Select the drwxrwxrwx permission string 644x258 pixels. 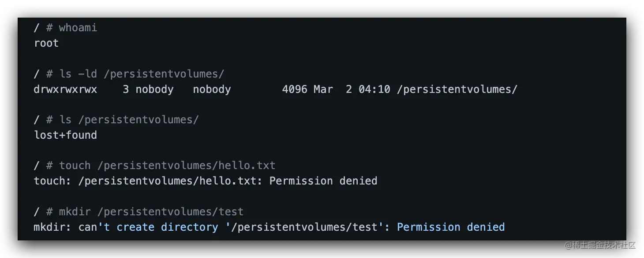coord(65,89)
